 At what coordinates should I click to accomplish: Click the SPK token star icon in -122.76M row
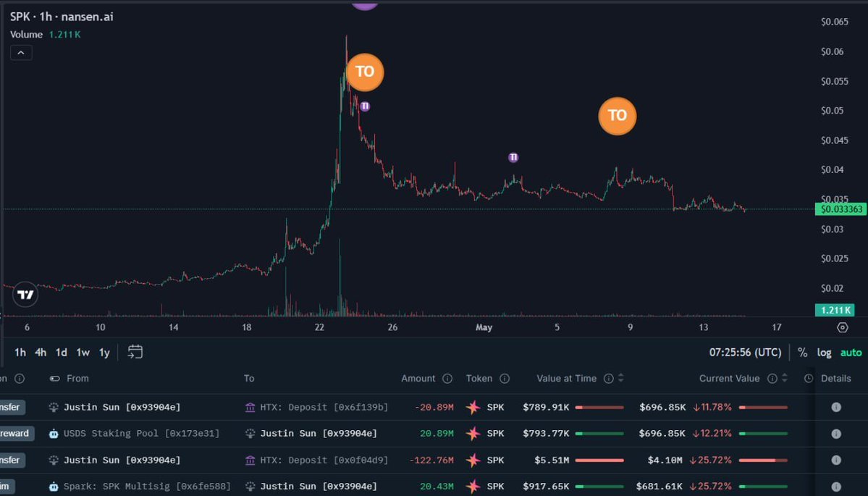click(473, 460)
